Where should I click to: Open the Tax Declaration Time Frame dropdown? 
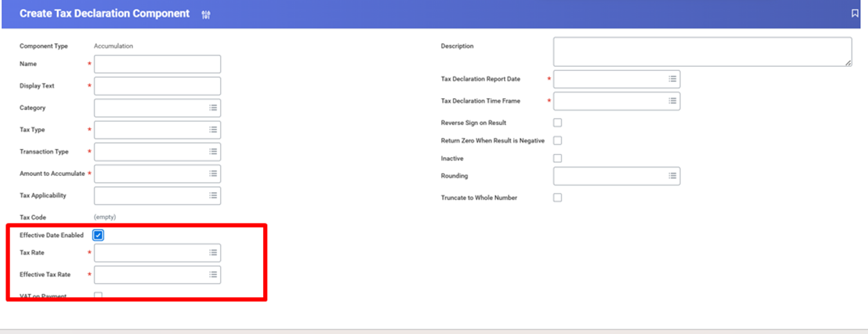(616, 101)
